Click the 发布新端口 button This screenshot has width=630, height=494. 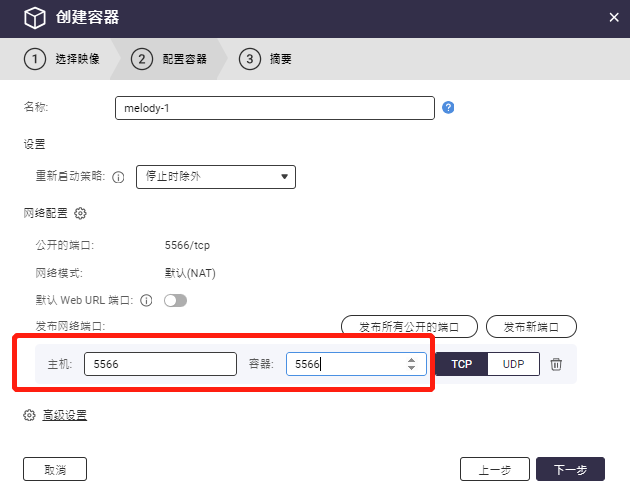pos(531,326)
